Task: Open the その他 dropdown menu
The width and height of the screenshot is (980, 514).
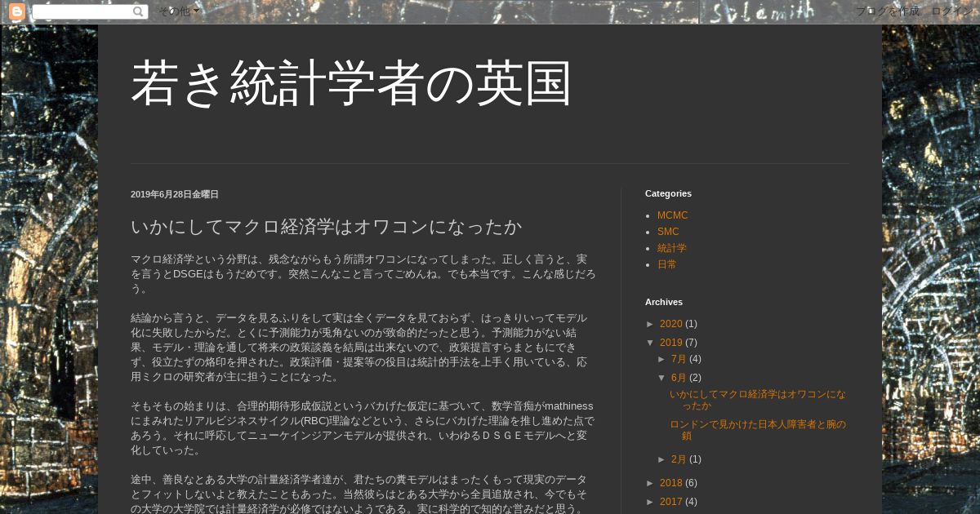Action: click(x=179, y=11)
